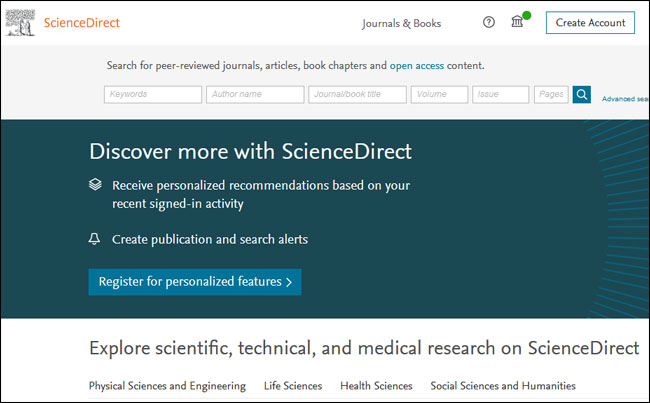
Task: Focus the Issue field
Action: (x=500, y=95)
